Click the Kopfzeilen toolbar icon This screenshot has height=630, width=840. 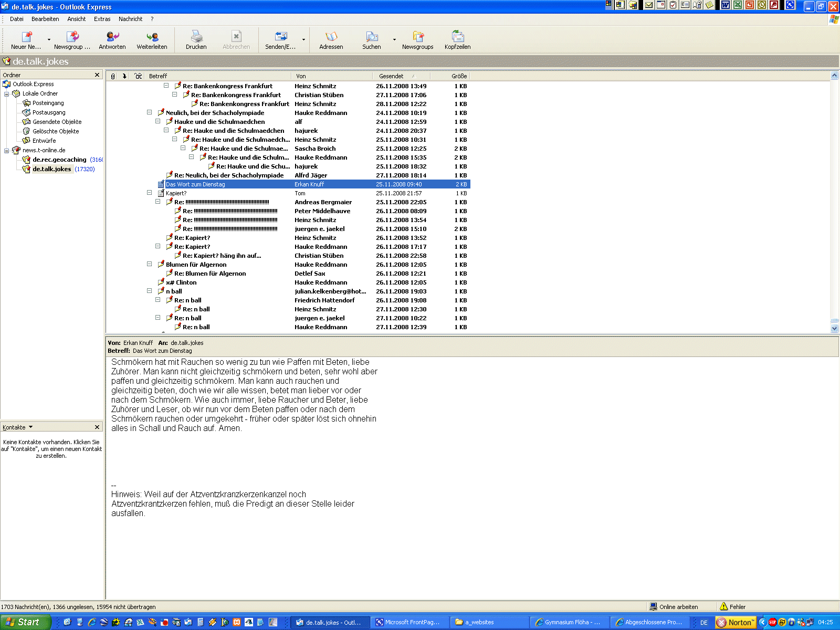[457, 37]
